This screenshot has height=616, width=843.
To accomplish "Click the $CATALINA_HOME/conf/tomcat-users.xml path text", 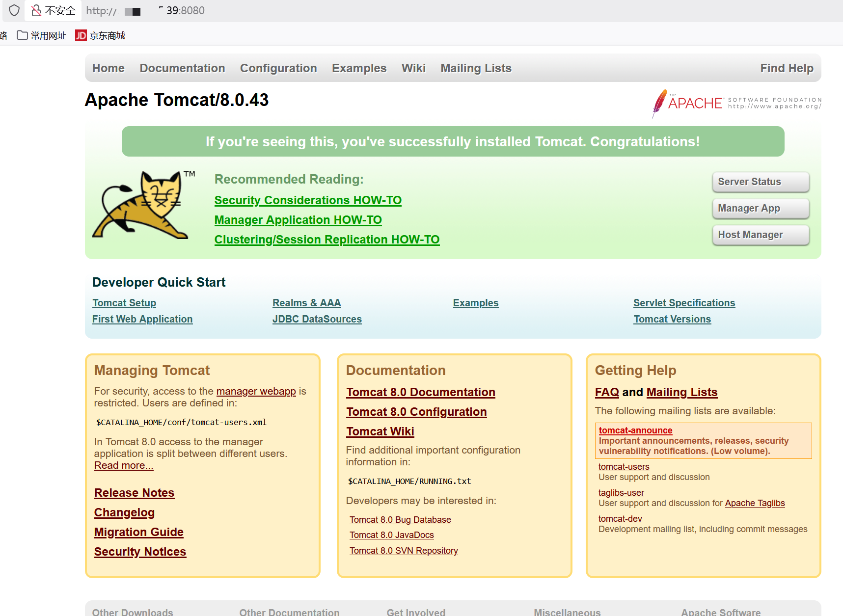I will pyautogui.click(x=181, y=422).
